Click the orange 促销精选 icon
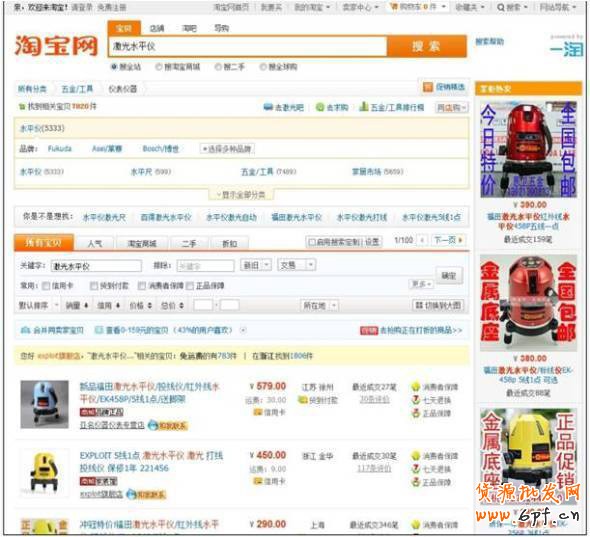This screenshot has height=537, width=590. 428,87
